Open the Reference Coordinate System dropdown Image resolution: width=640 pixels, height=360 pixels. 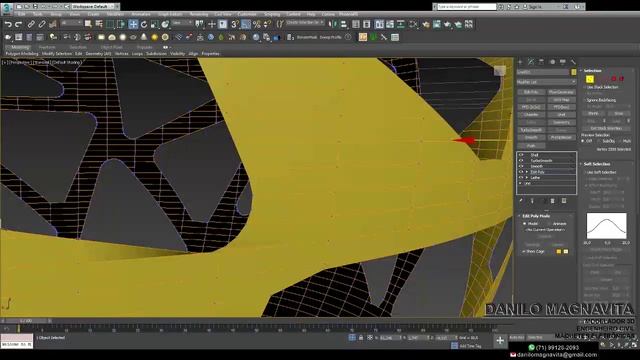182,23
